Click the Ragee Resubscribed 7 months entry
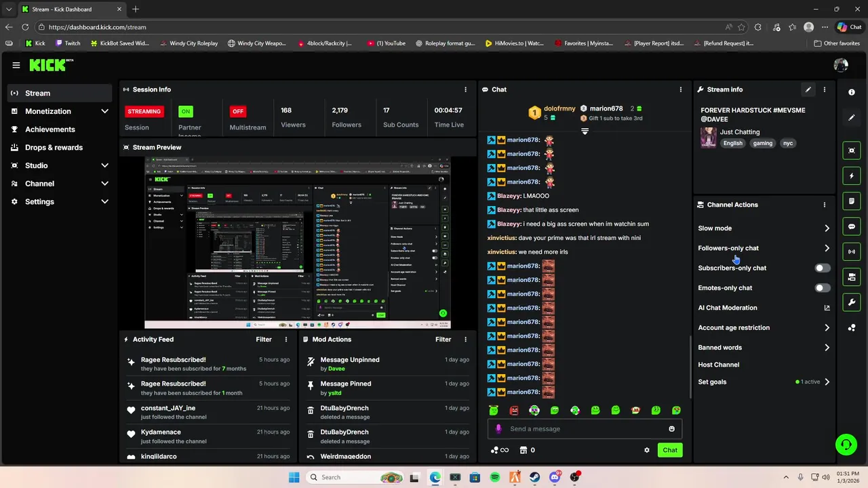 [x=208, y=364]
